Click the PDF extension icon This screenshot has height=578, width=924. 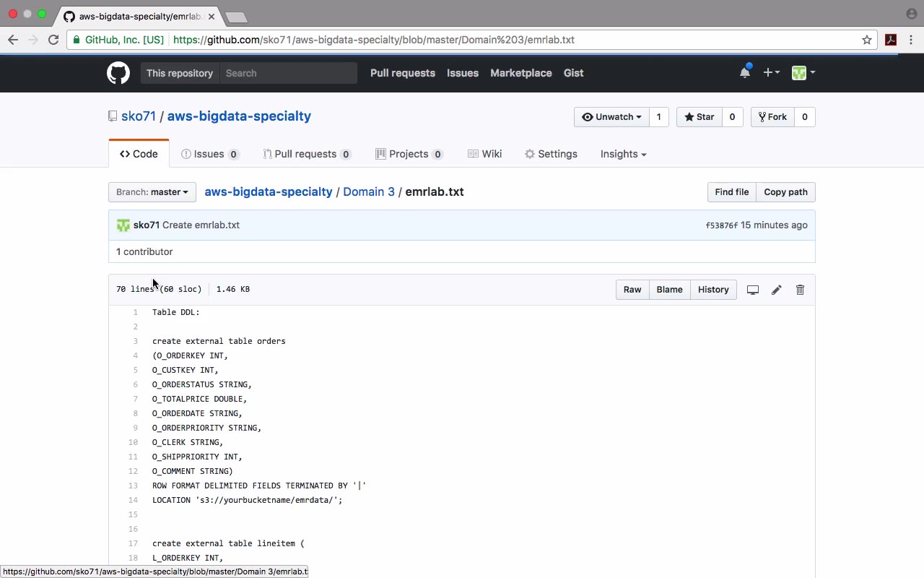pyautogui.click(x=891, y=40)
